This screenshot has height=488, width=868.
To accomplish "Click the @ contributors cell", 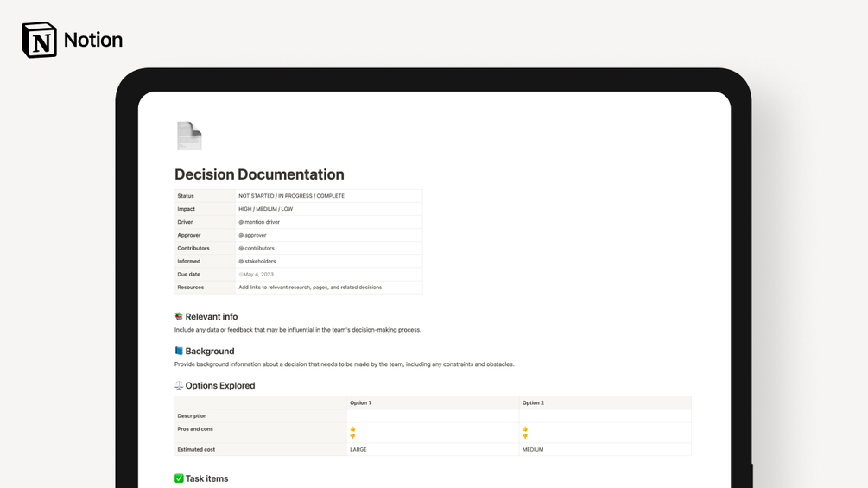I will pyautogui.click(x=329, y=249).
